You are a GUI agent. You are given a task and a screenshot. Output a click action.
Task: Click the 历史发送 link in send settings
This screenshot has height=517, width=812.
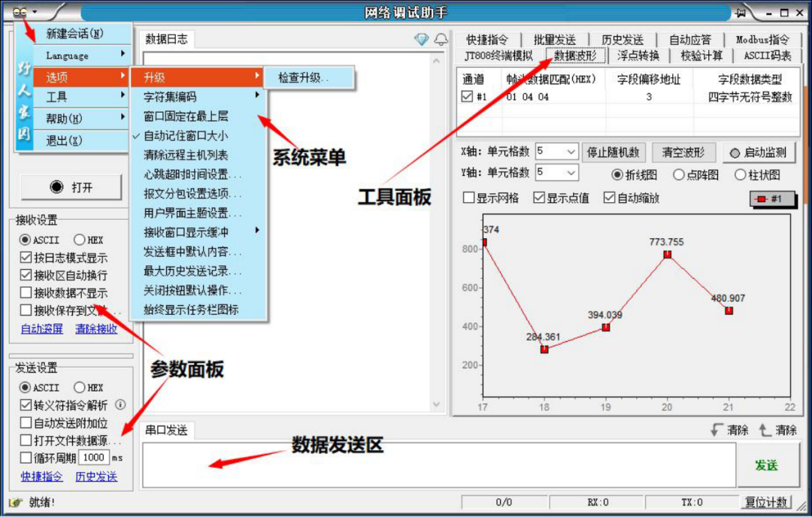tap(96, 476)
